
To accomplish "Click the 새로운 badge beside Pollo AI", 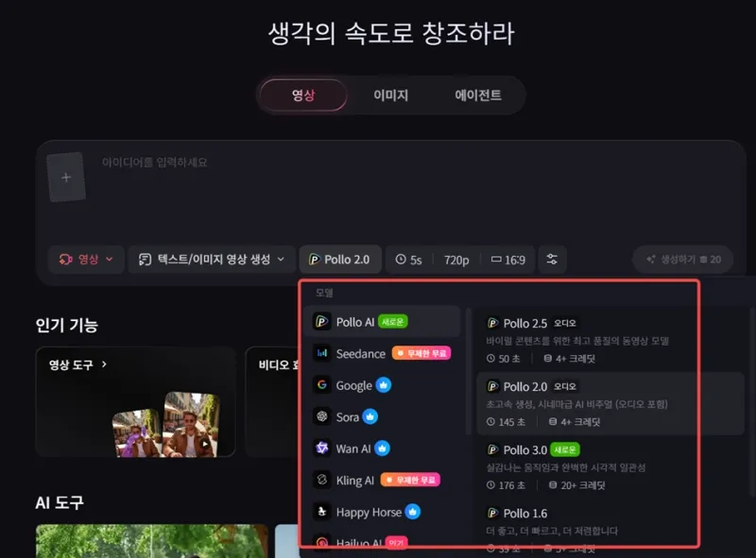I will point(392,322).
